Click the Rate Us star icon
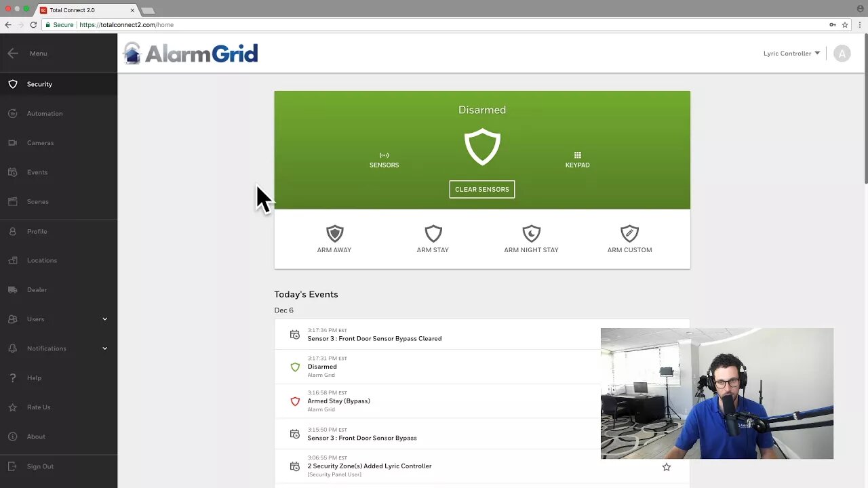 click(x=13, y=407)
